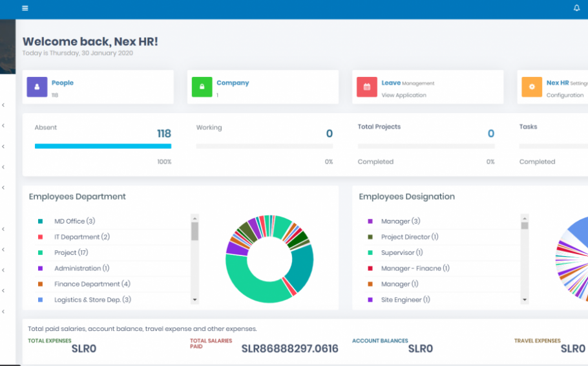Click the red Manager - Finacne swatch
This screenshot has height=366, width=588.
point(370,268)
